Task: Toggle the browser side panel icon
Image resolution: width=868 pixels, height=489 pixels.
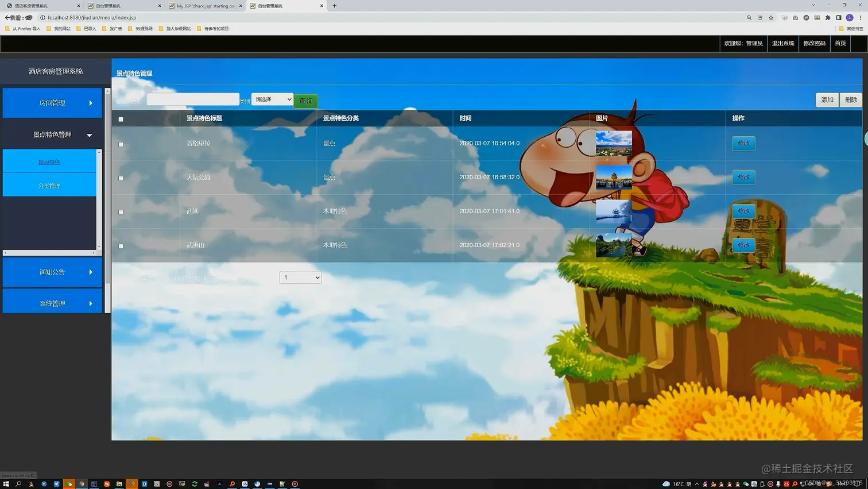Action: click(839, 18)
